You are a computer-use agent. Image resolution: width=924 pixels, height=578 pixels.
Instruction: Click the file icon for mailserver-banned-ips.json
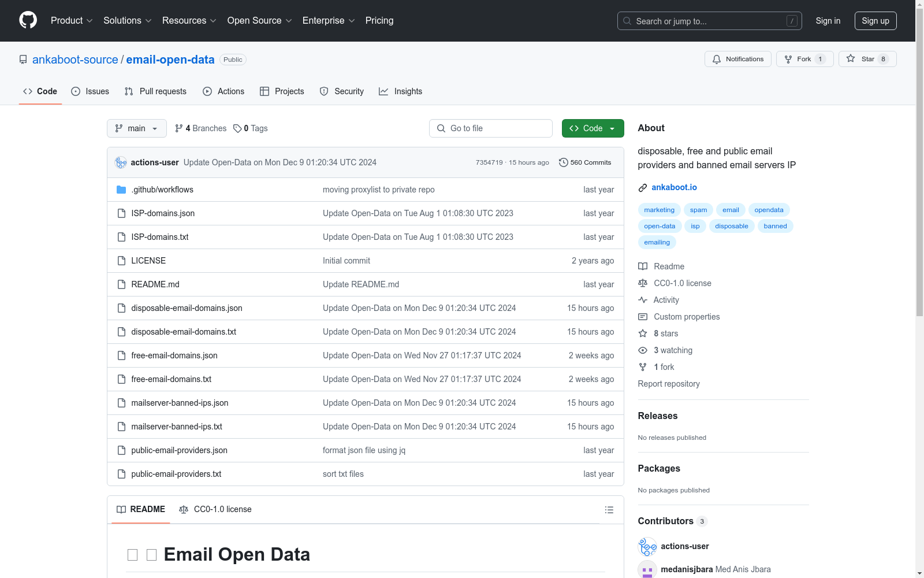(121, 403)
